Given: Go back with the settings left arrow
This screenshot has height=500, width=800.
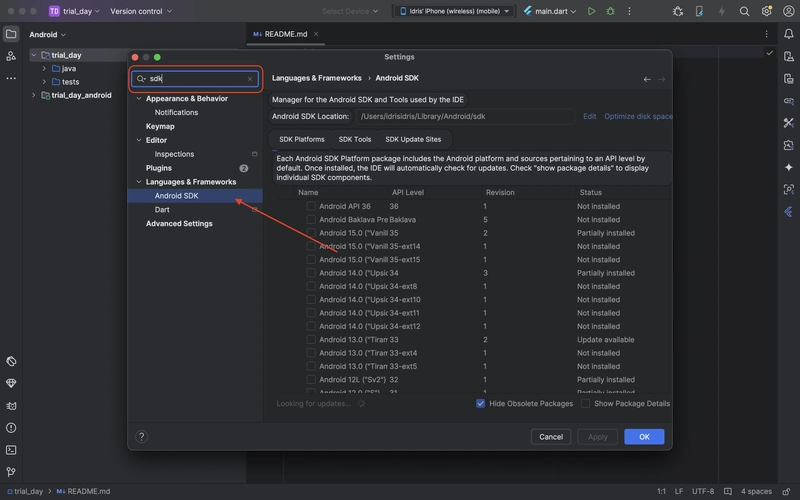Looking at the screenshot, I should (x=646, y=79).
